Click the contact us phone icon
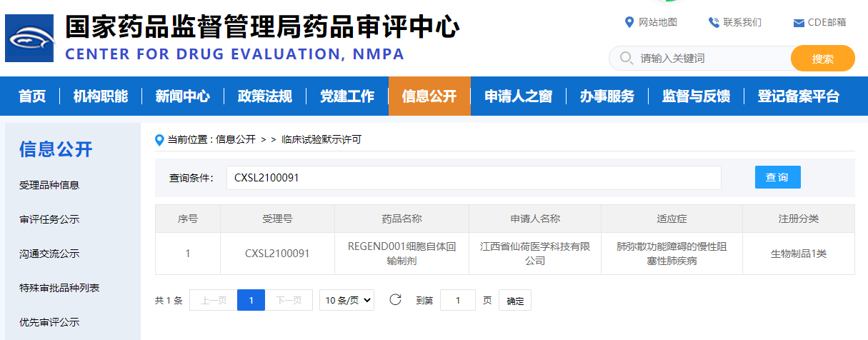 (713, 22)
